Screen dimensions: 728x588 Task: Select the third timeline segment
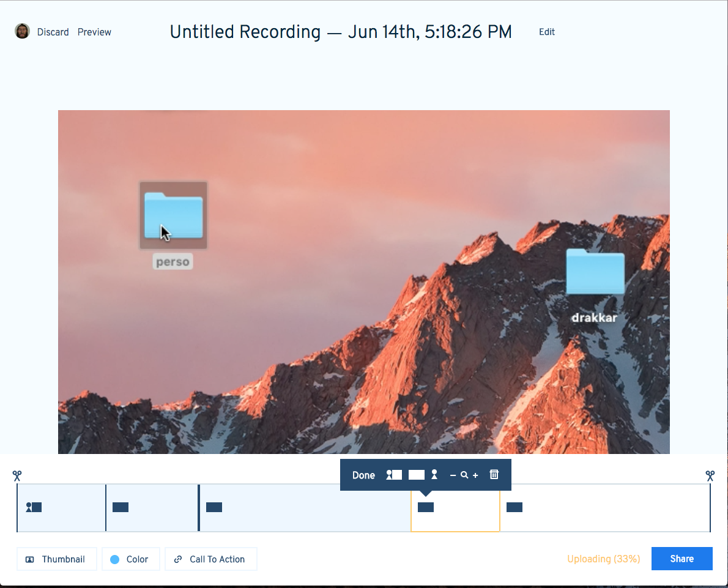coord(305,508)
